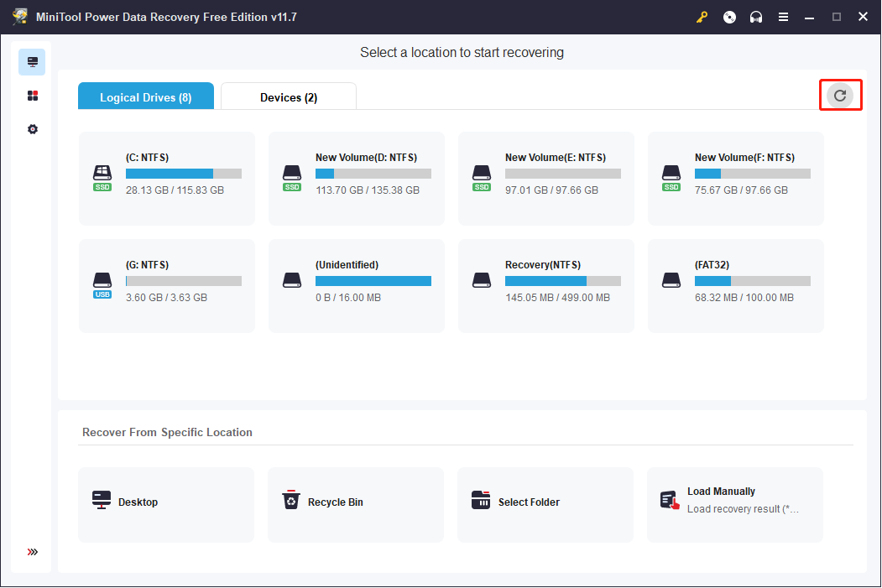Click the 0 B / 16.00 MB text
The width and height of the screenshot is (882, 588).
348,298
